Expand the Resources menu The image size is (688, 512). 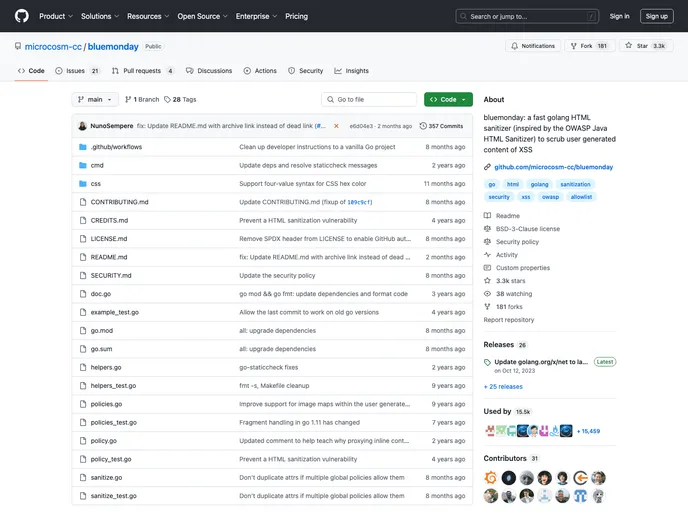point(148,16)
